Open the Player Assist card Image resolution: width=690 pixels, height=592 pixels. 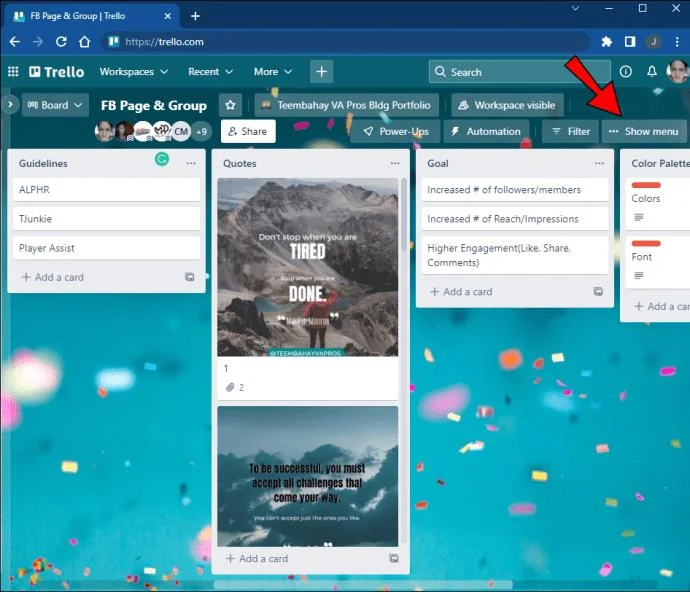pyautogui.click(x=106, y=248)
